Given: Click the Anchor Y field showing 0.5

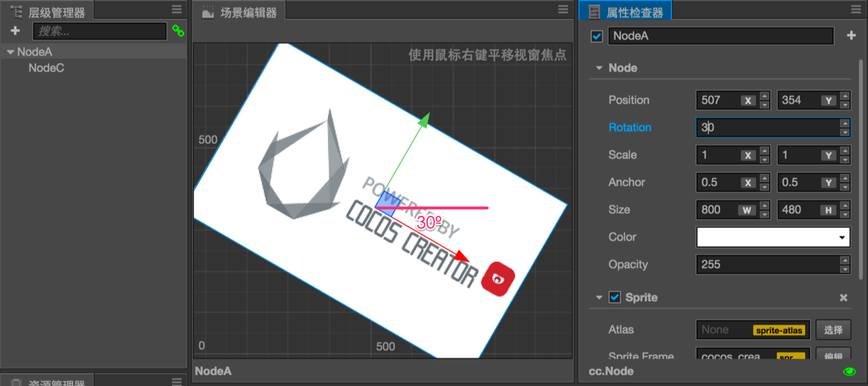Looking at the screenshot, I should click(808, 182).
